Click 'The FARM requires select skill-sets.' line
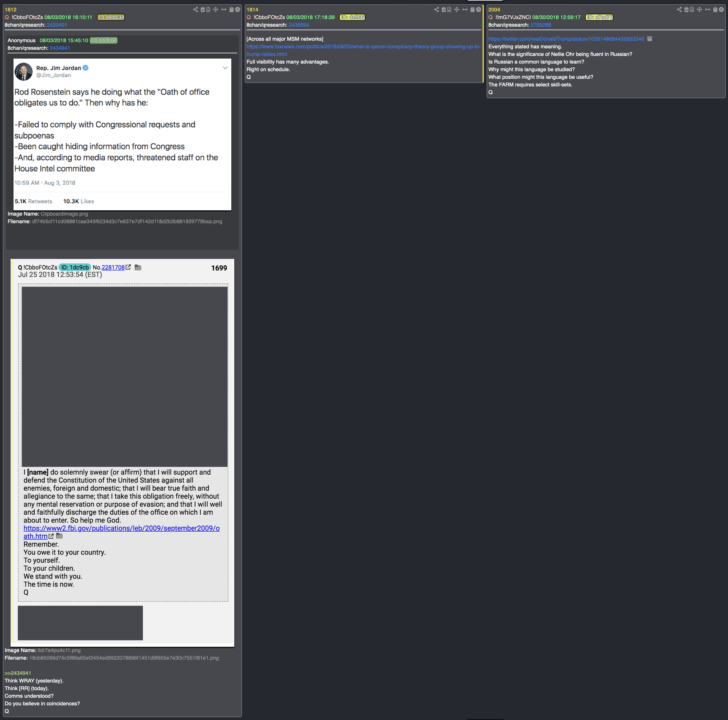 point(530,84)
